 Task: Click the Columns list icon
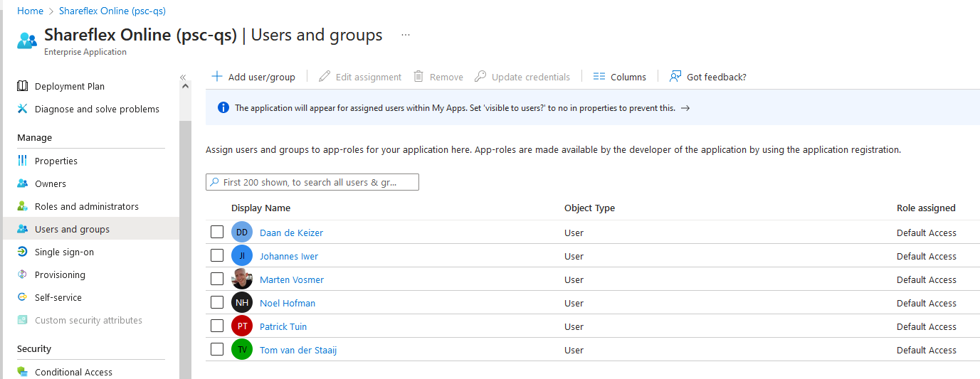[x=599, y=76]
